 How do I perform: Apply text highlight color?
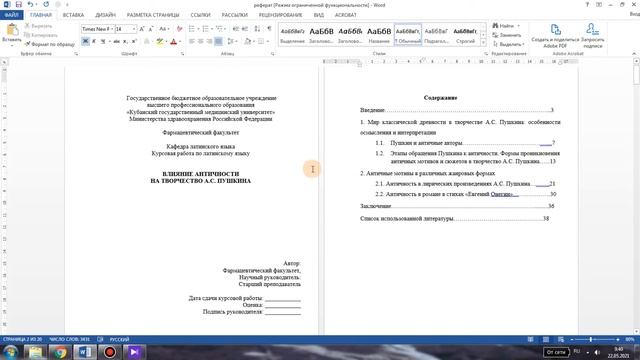159,41
